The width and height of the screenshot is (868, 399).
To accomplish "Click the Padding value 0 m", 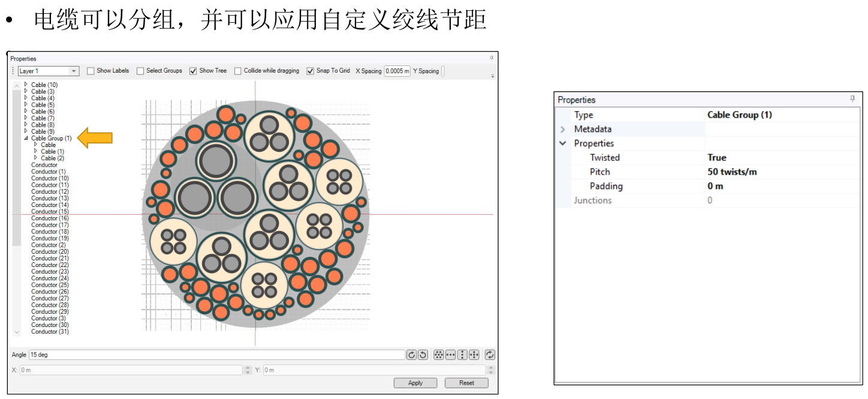I will 715,186.
